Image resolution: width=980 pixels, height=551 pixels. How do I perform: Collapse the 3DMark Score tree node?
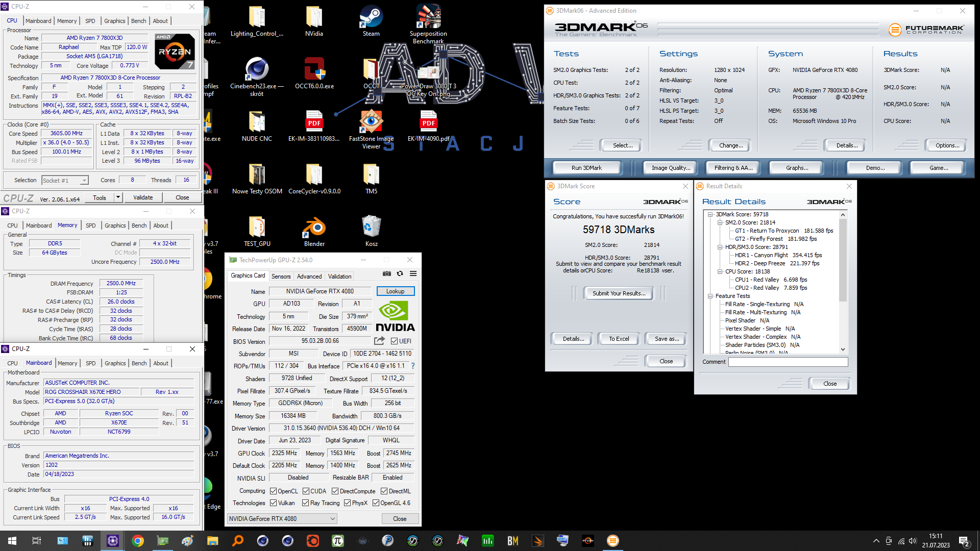click(x=710, y=215)
